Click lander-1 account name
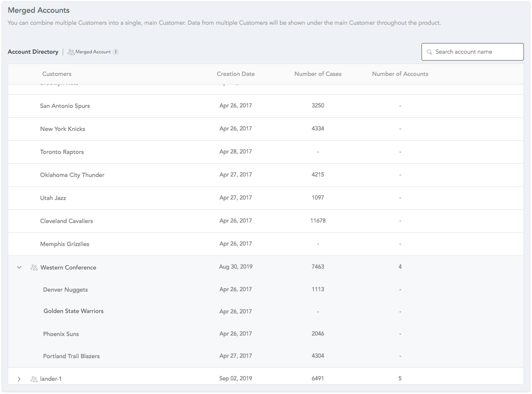 [x=51, y=379]
